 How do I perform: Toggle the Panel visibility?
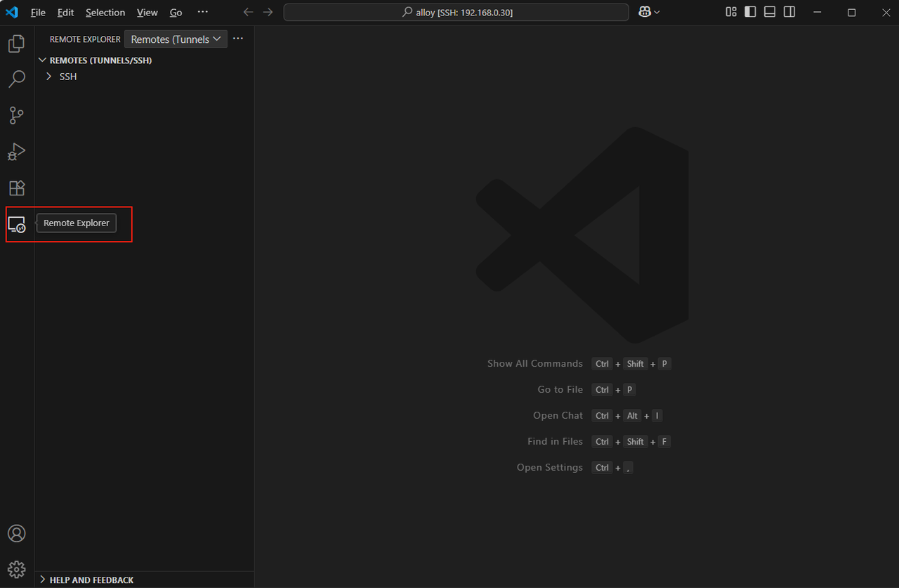pyautogui.click(x=770, y=12)
